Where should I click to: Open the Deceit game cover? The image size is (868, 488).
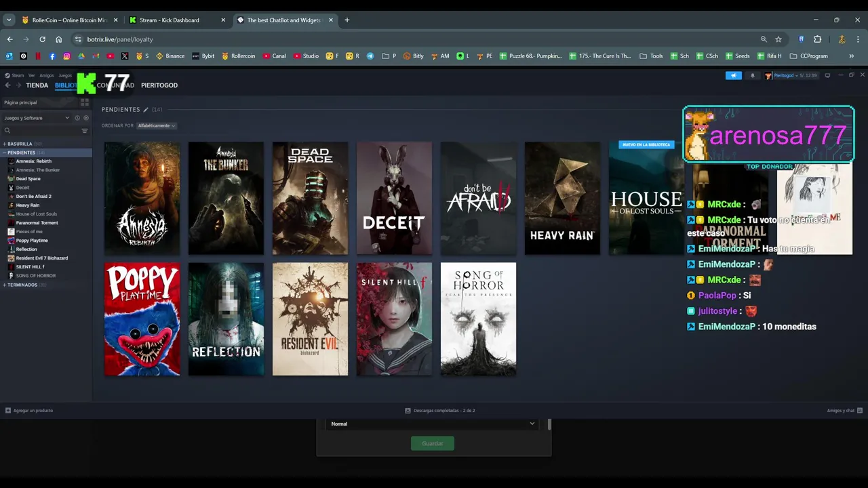pyautogui.click(x=394, y=198)
